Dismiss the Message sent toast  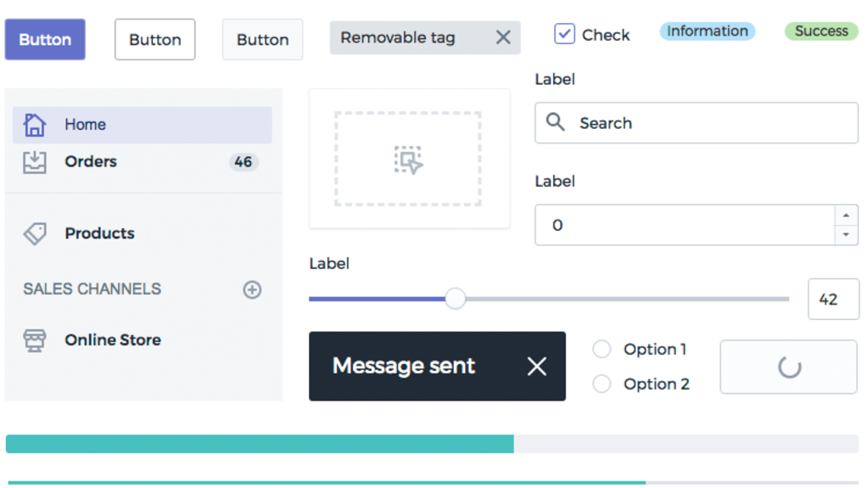[536, 366]
